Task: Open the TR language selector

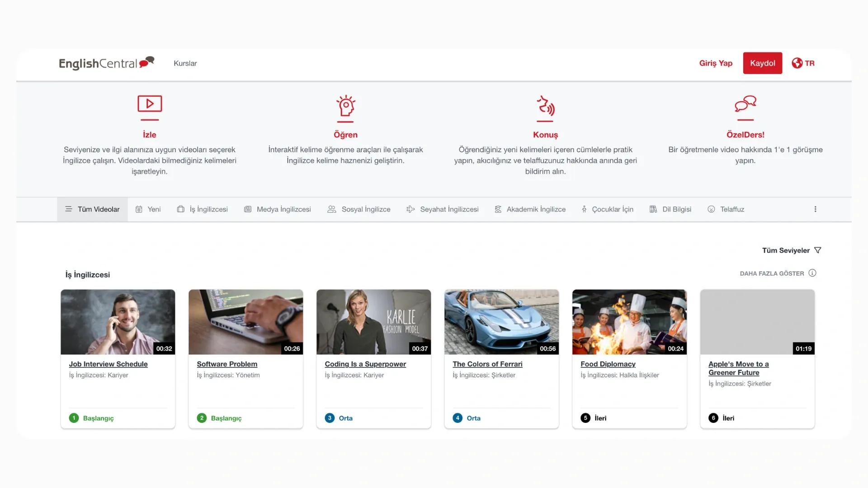Action: tap(803, 63)
